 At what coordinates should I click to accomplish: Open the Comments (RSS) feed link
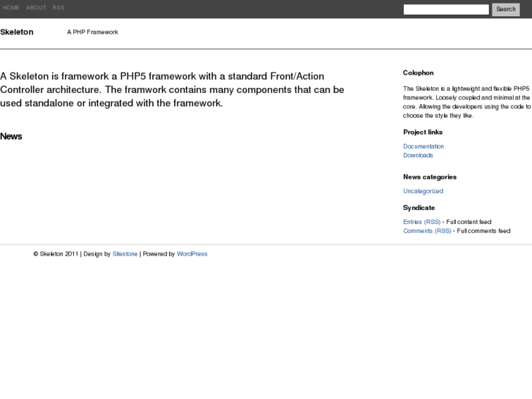(x=427, y=231)
